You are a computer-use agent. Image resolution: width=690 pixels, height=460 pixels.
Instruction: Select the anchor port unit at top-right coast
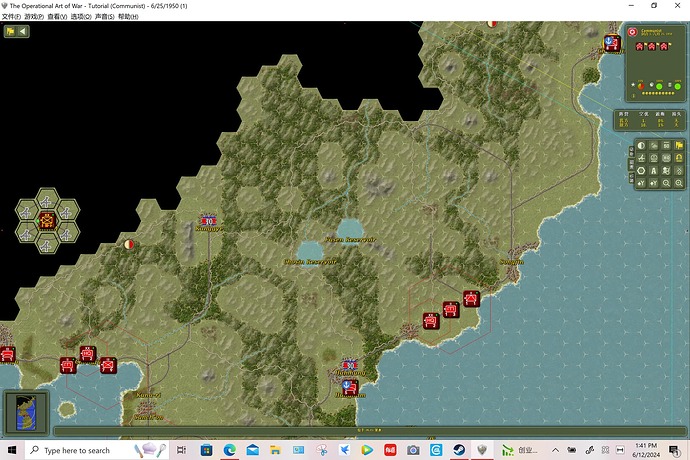pyautogui.click(x=612, y=43)
